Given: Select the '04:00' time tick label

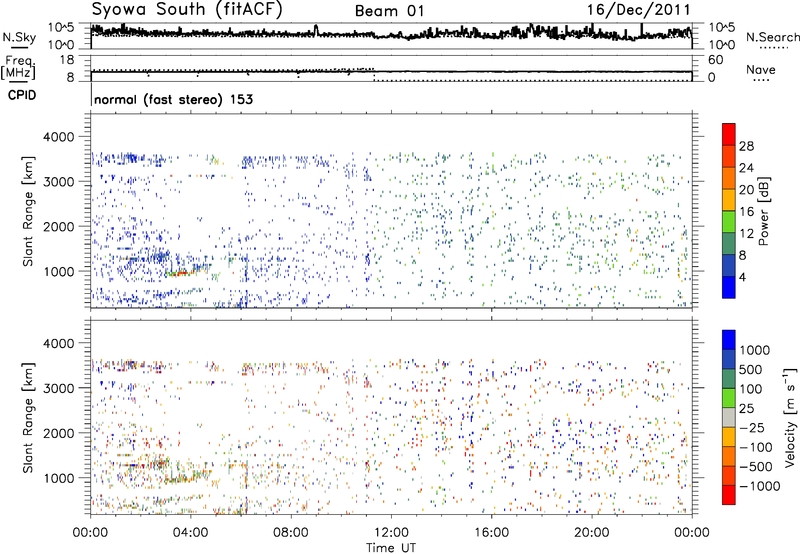Looking at the screenshot, I should pyautogui.click(x=190, y=532).
